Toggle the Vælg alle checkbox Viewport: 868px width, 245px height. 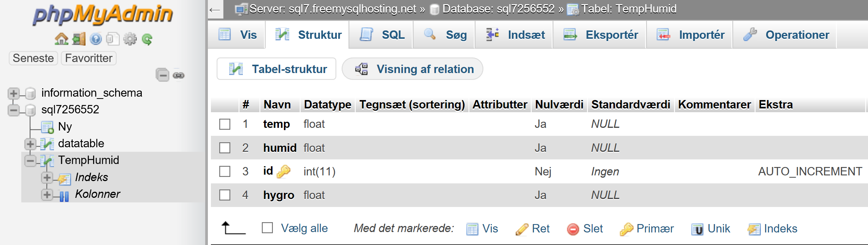click(268, 228)
